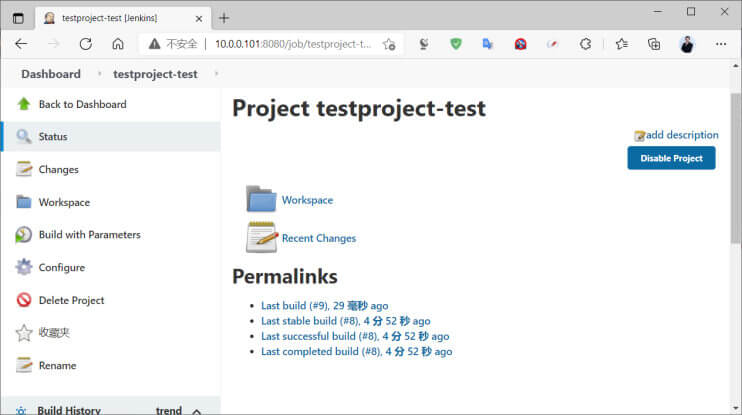
Task: Open the Recent Changes link
Action: 318,238
